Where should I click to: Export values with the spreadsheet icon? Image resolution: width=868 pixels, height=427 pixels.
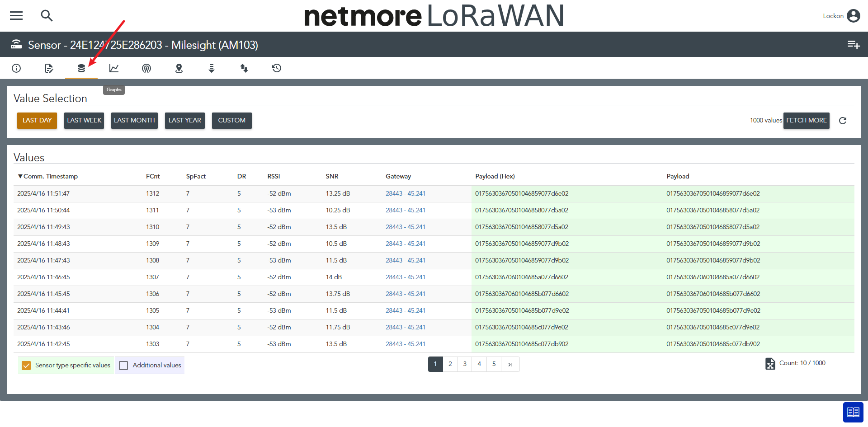pos(770,364)
